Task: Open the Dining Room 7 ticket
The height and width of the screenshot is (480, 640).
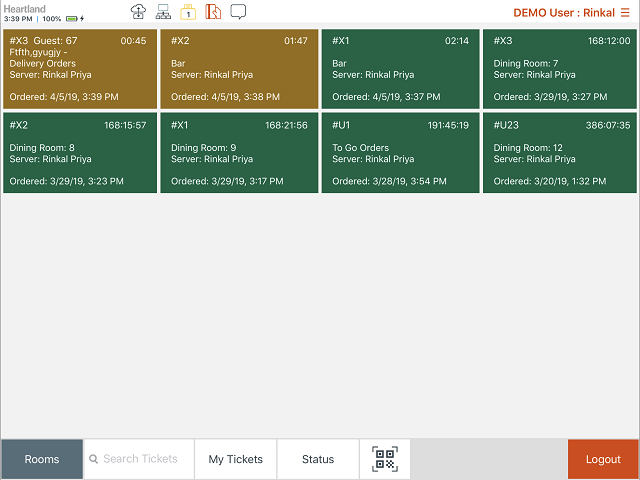Action: (x=561, y=69)
